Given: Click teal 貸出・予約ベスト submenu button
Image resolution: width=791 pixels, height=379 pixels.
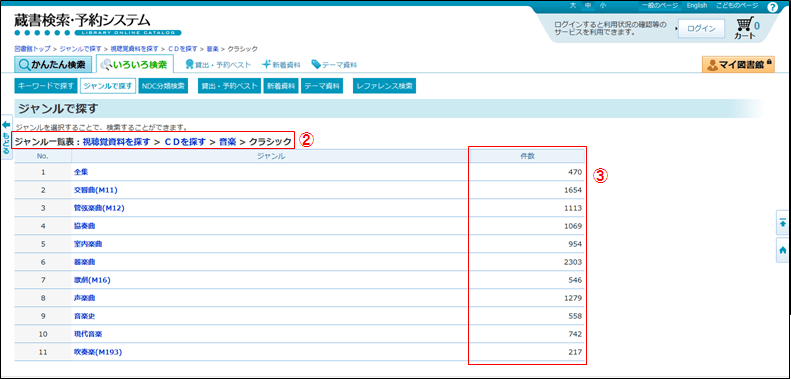Looking at the screenshot, I should tap(229, 86).
